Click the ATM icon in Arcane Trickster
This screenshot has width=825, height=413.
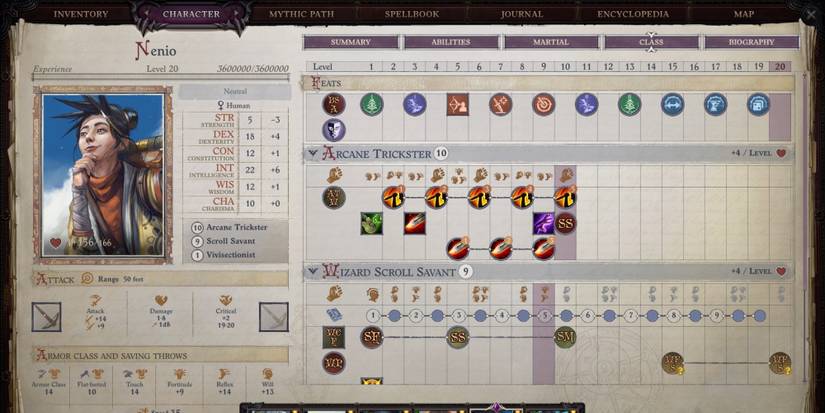pos(334,198)
